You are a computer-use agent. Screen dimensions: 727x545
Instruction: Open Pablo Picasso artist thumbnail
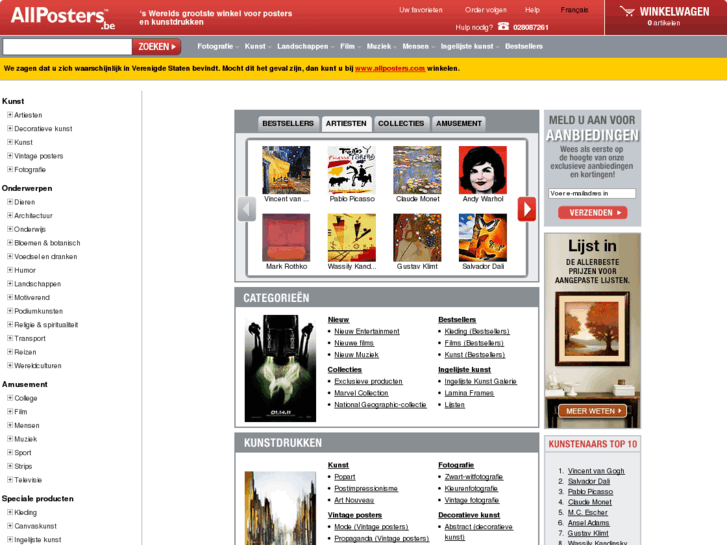352,170
